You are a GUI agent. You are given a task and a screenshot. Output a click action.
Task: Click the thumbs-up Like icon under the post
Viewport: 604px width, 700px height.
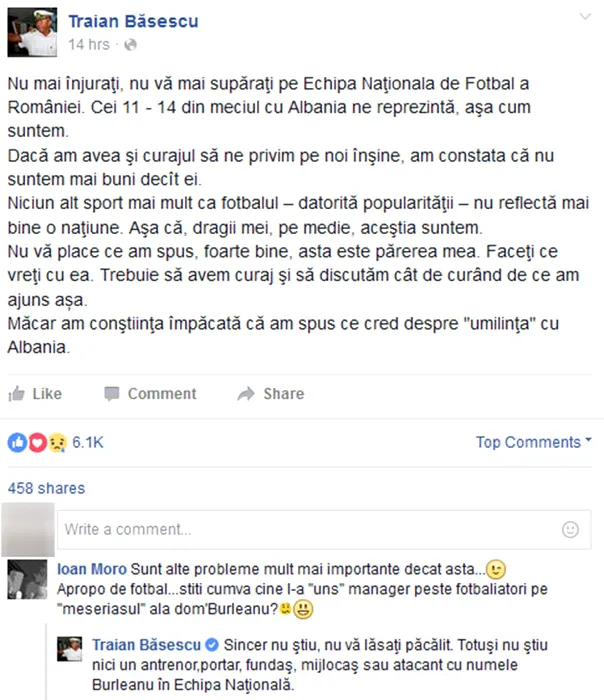17,394
